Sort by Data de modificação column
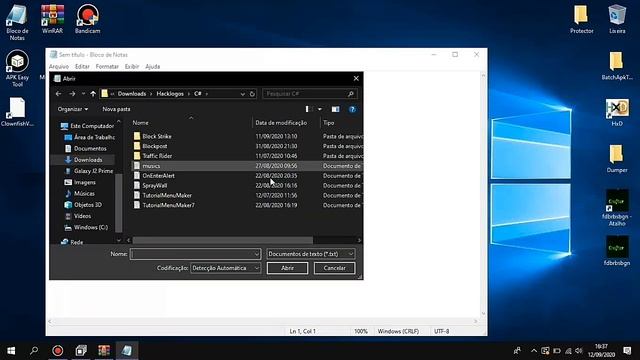Screen dimensions: 640x360 [281, 122]
